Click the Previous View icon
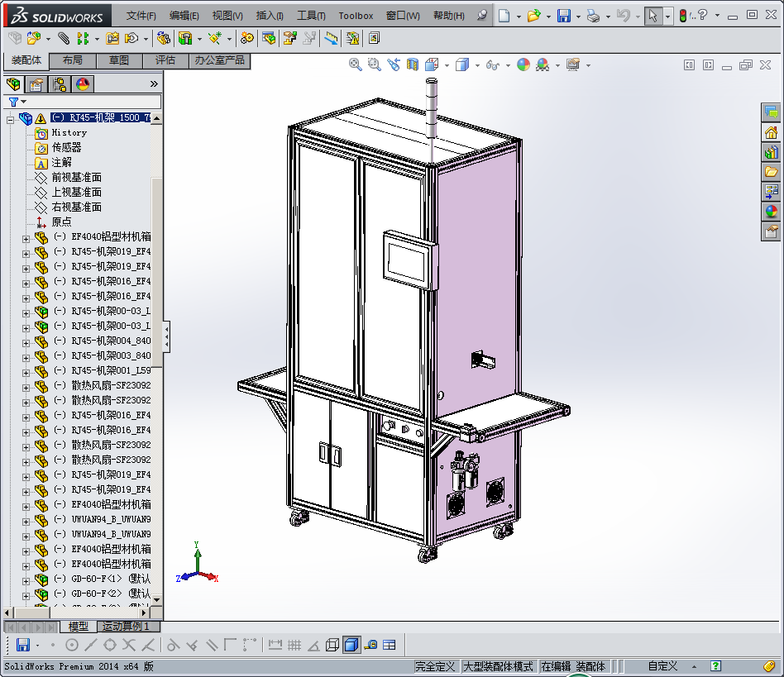The image size is (784, 677). [x=394, y=64]
